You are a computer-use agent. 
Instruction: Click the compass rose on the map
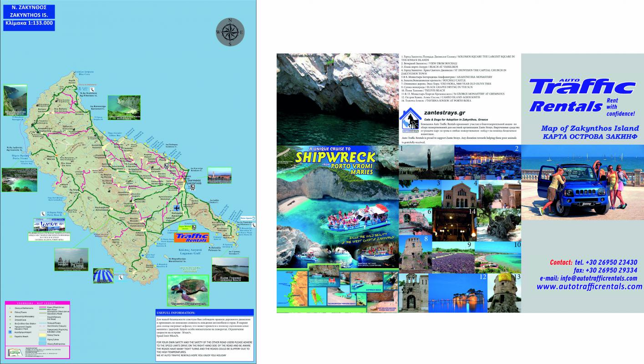(230, 32)
